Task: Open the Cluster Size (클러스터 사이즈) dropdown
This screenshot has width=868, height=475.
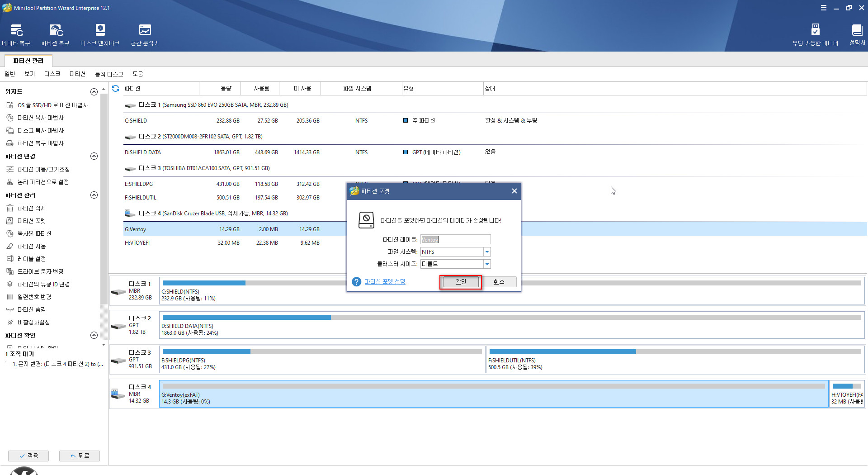Action: pos(487,264)
